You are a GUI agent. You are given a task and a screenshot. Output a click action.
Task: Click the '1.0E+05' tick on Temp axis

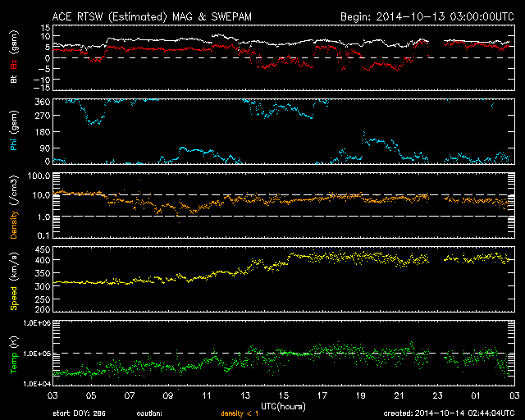(x=37, y=354)
